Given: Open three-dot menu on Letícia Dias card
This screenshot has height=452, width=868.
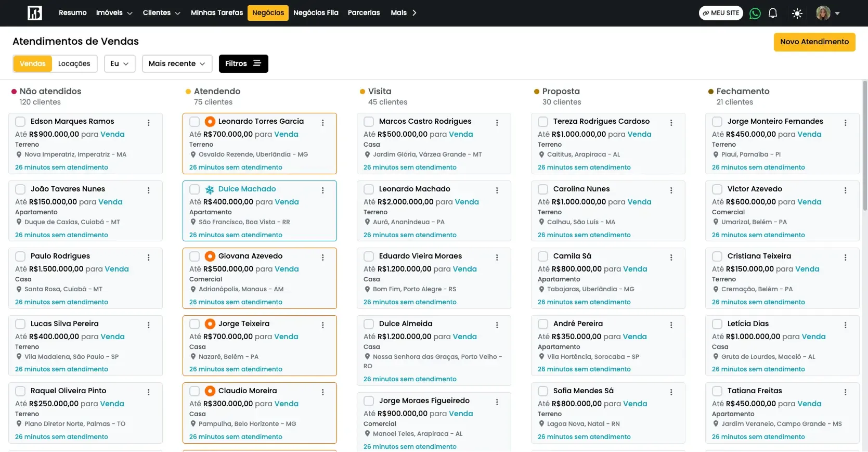Looking at the screenshot, I should point(846,325).
